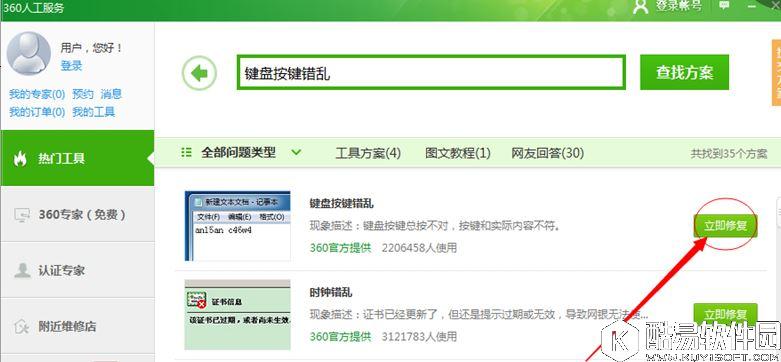Screen dimensions: 781x362
Task: Open the certificate thumbnail for 时钟错乱
Action: (238, 314)
